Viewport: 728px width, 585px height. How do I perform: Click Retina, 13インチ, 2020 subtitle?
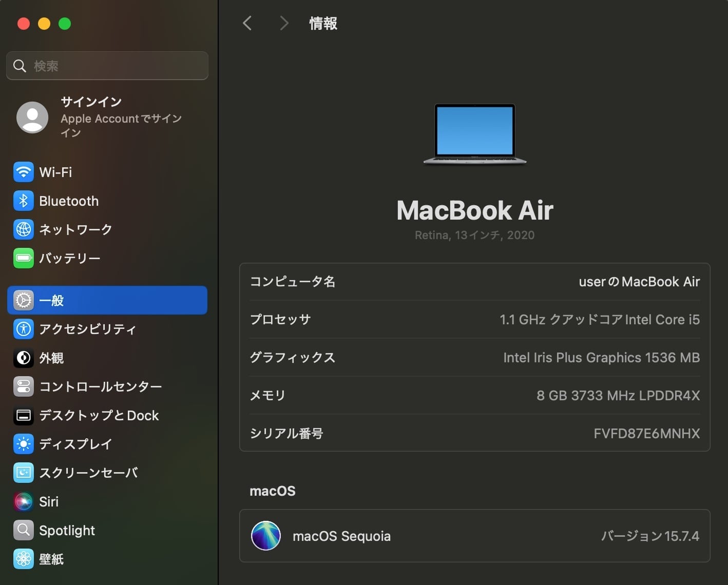coord(475,235)
